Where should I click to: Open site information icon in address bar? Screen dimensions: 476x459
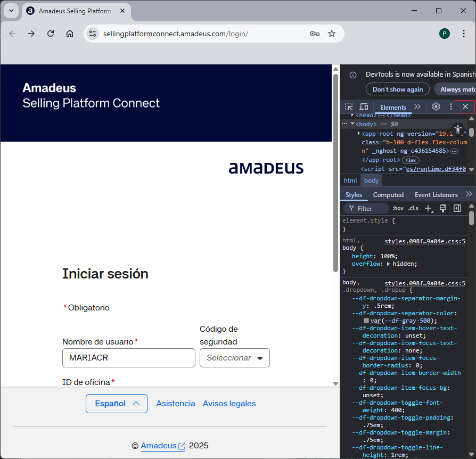click(x=93, y=34)
